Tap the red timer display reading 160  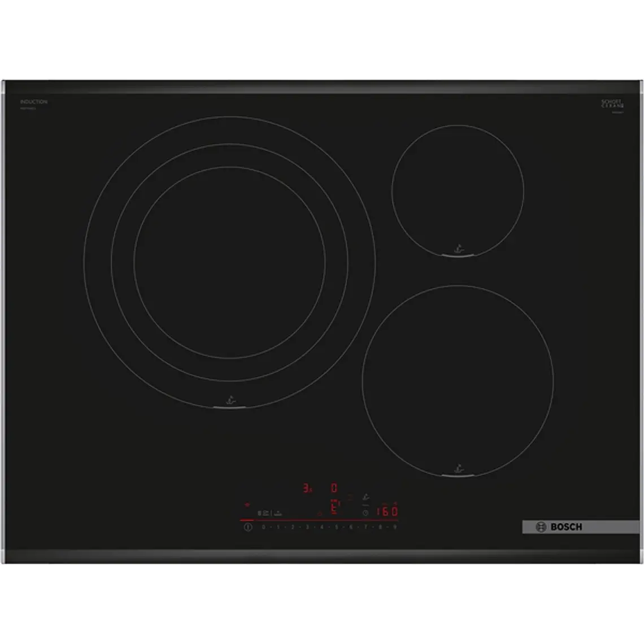coord(388,511)
